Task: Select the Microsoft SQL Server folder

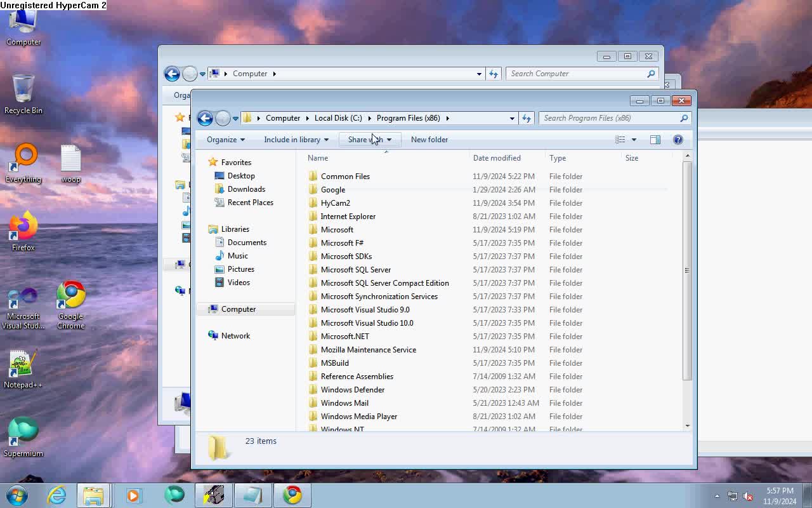Action: click(355, 270)
